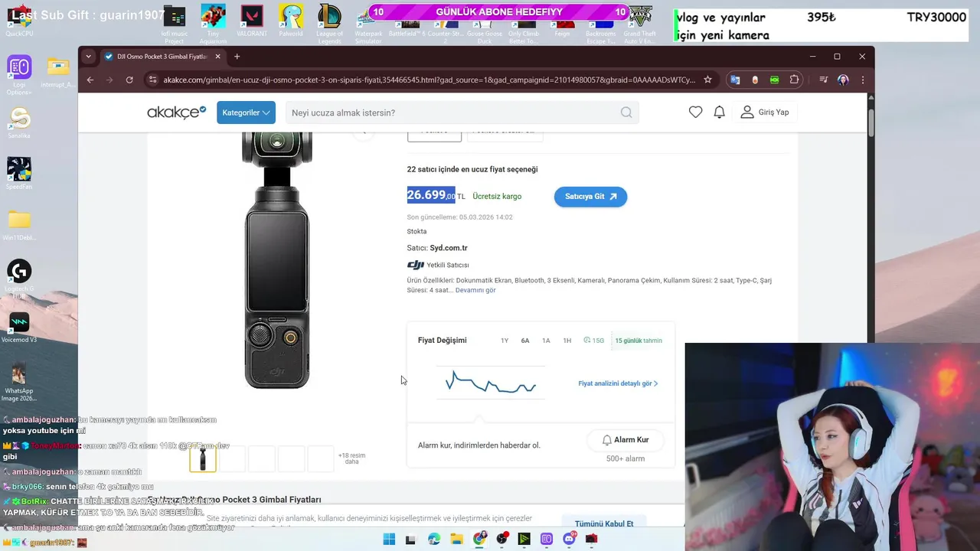Click the Giriş Yap login link

coord(765,112)
